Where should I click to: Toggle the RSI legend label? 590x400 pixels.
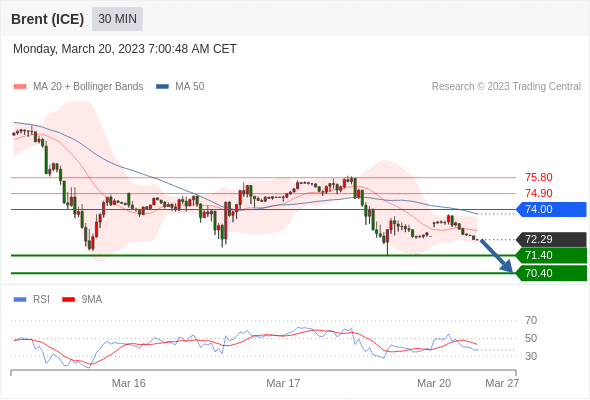point(41,300)
